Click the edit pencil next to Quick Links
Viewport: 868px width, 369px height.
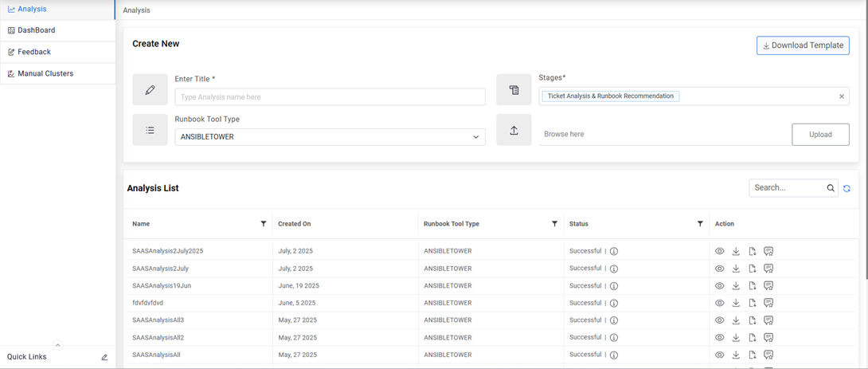(x=104, y=357)
